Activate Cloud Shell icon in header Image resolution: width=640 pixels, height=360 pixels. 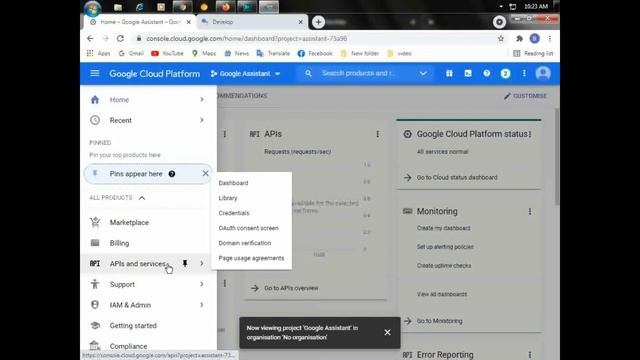(468, 73)
